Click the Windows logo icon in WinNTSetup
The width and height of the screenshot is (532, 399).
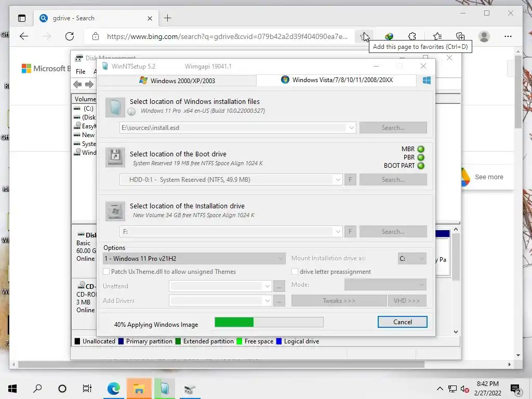click(427, 81)
